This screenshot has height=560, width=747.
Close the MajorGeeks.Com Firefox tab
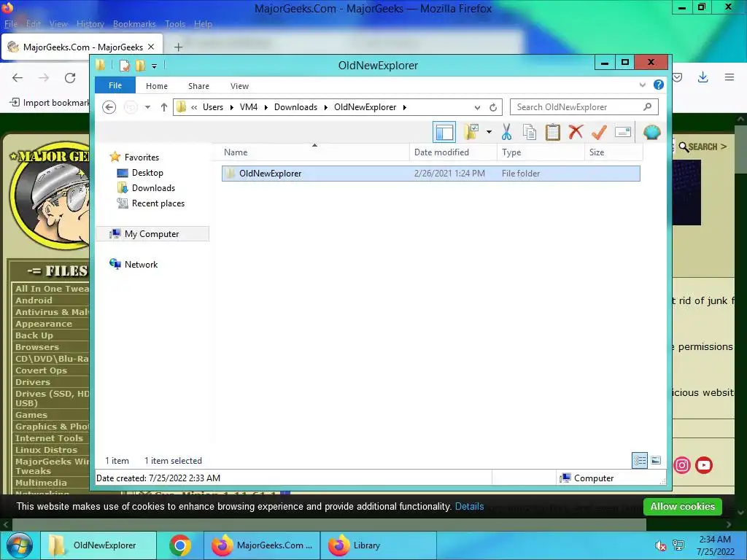point(151,47)
